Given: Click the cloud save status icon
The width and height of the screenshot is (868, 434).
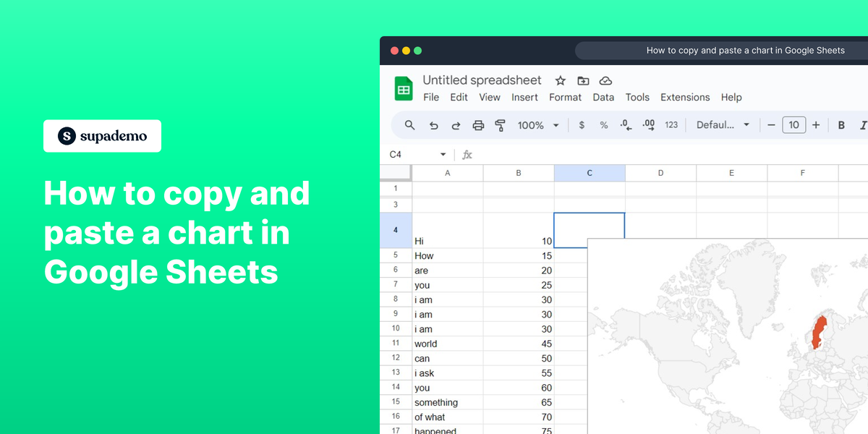Looking at the screenshot, I should click(x=605, y=80).
